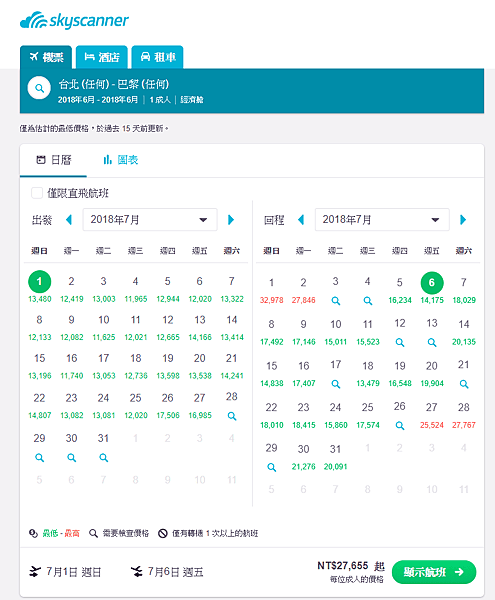Check price for return July 17
495x600 pixels.
point(335,384)
